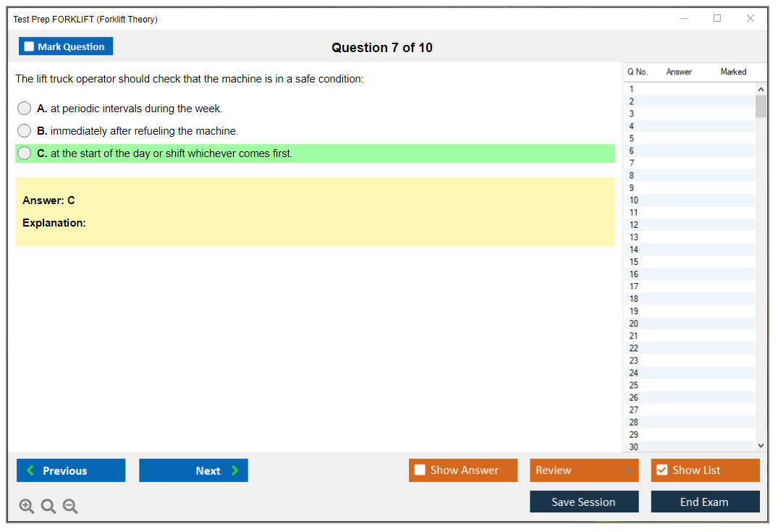
Task: Maximize the Test Prep FORKLIFT window
Action: click(x=716, y=19)
